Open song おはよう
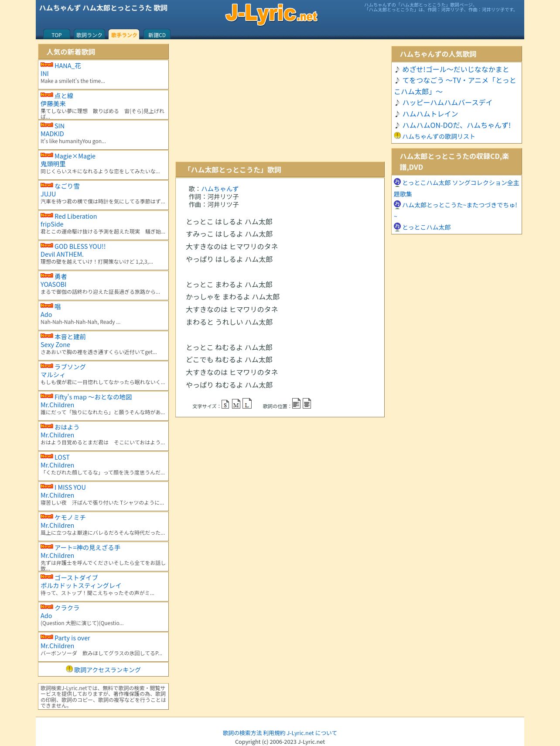Screen dimensions: 560x746 67,427
